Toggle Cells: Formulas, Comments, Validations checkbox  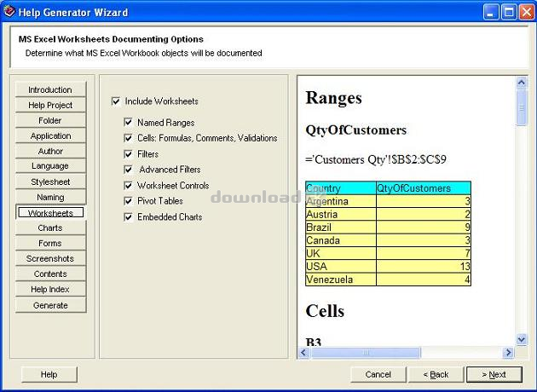[128, 138]
